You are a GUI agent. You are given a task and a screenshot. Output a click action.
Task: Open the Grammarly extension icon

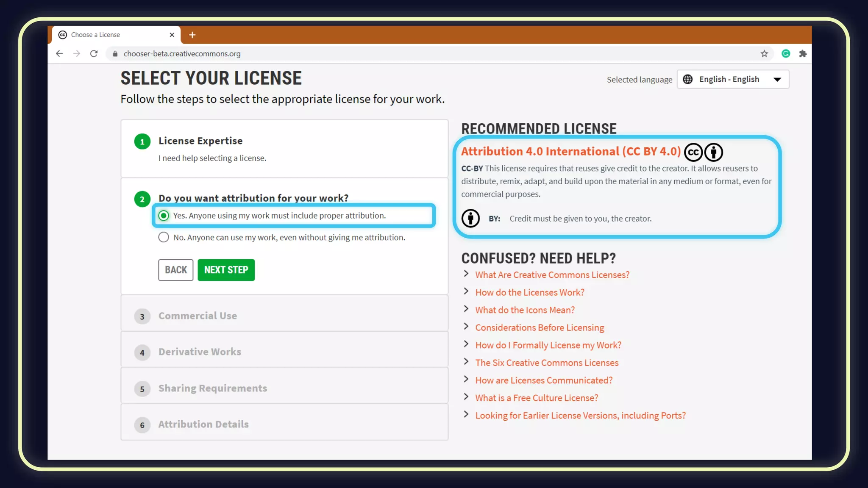click(x=786, y=54)
